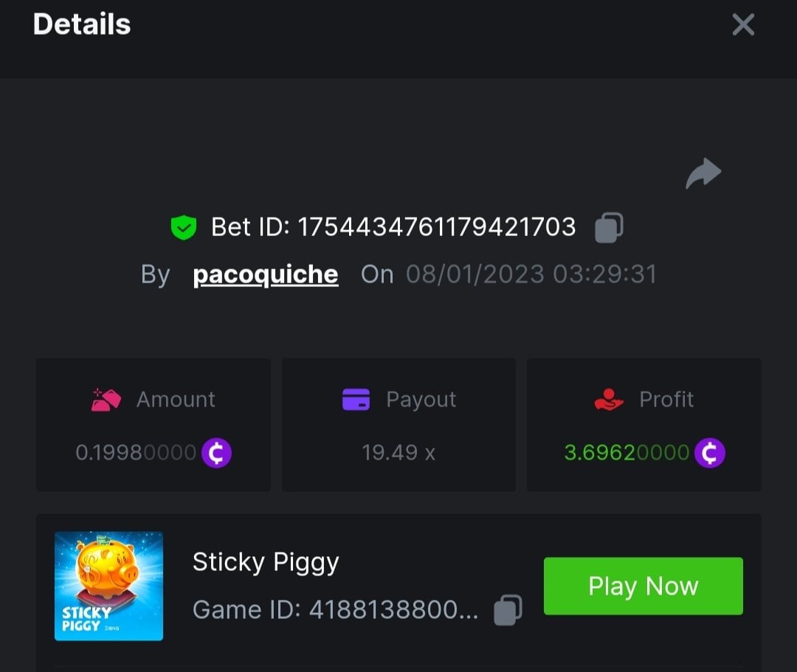Click the 19.49 x payout value
Viewport: 797px width, 672px height.
(x=398, y=452)
